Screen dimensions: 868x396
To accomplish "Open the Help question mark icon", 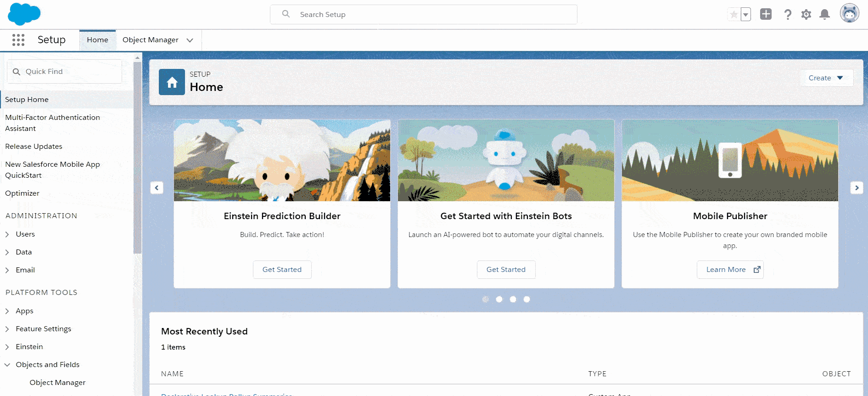I will (x=788, y=15).
